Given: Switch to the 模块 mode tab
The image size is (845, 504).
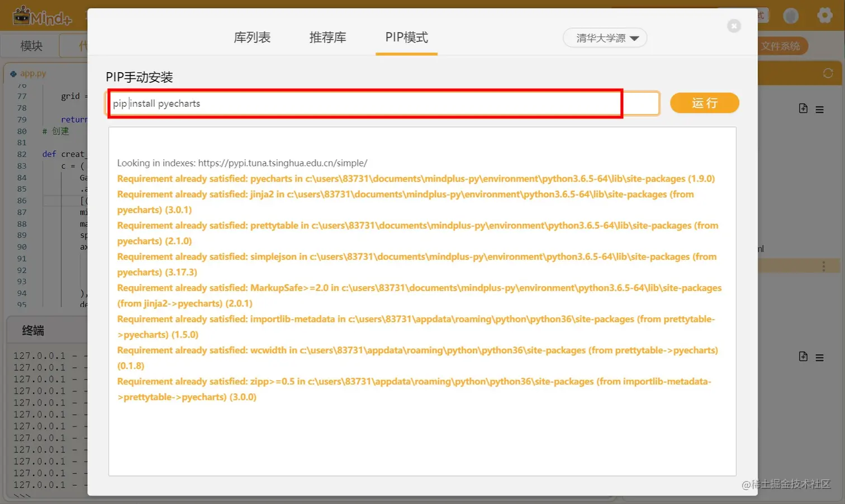Looking at the screenshot, I should click(31, 46).
